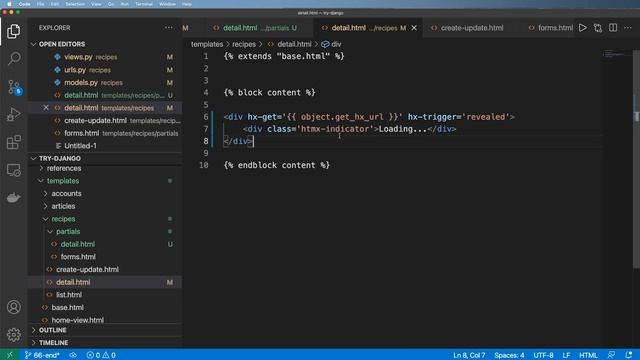Image resolution: width=640 pixels, height=360 pixels.
Task: Open the Extensions view
Action: pos(13,142)
